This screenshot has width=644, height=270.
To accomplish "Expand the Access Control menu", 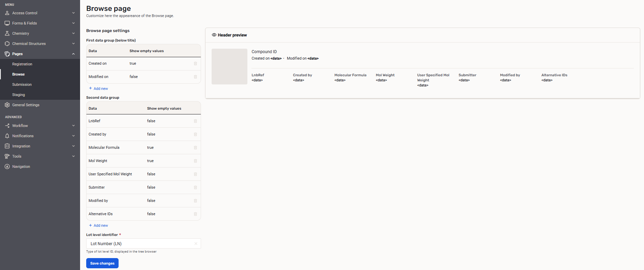I will point(73,13).
